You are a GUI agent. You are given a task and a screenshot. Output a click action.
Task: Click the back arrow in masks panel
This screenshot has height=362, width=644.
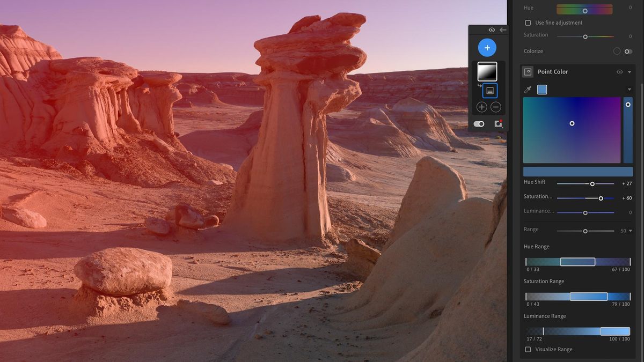[x=502, y=30]
